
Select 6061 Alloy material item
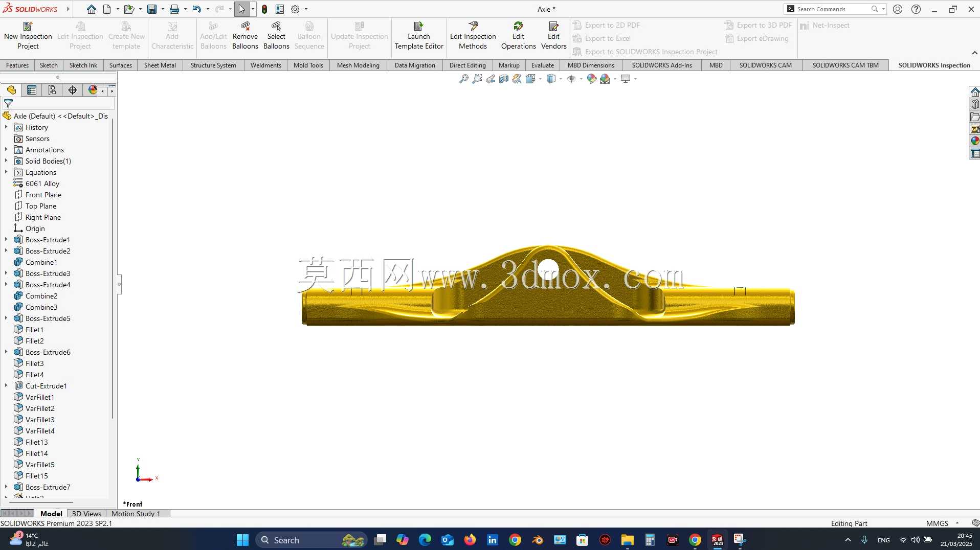pyautogui.click(x=42, y=184)
